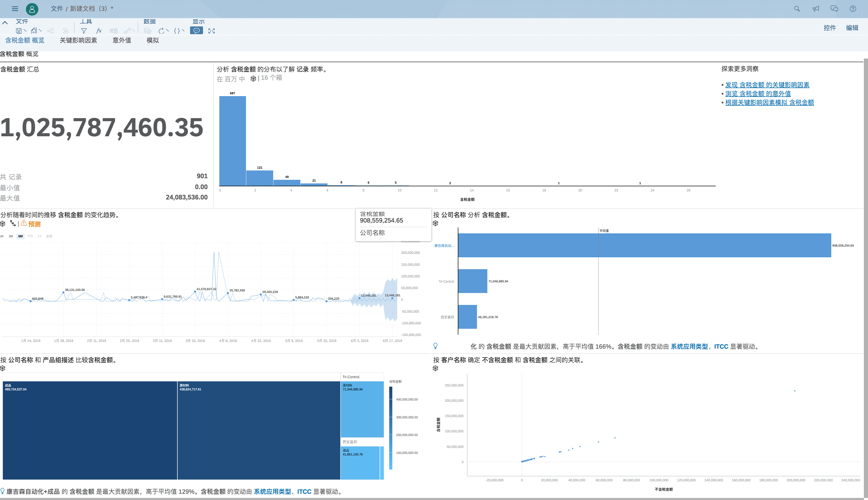Open the formula fx icon

[99, 31]
